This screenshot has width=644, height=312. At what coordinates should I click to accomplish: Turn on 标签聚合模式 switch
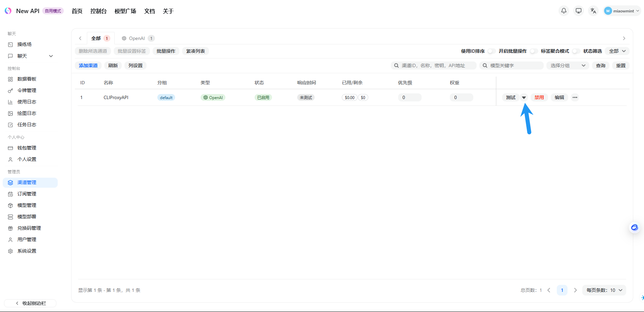(x=576, y=51)
